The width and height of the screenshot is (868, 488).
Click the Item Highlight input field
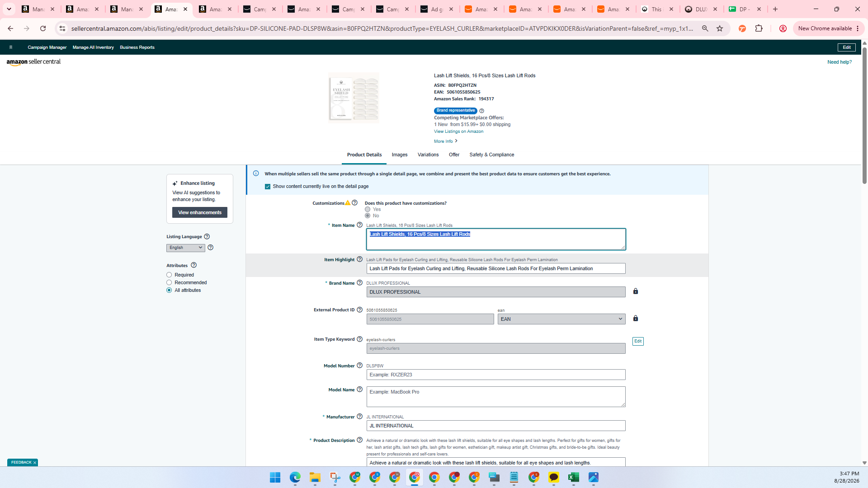click(495, 268)
